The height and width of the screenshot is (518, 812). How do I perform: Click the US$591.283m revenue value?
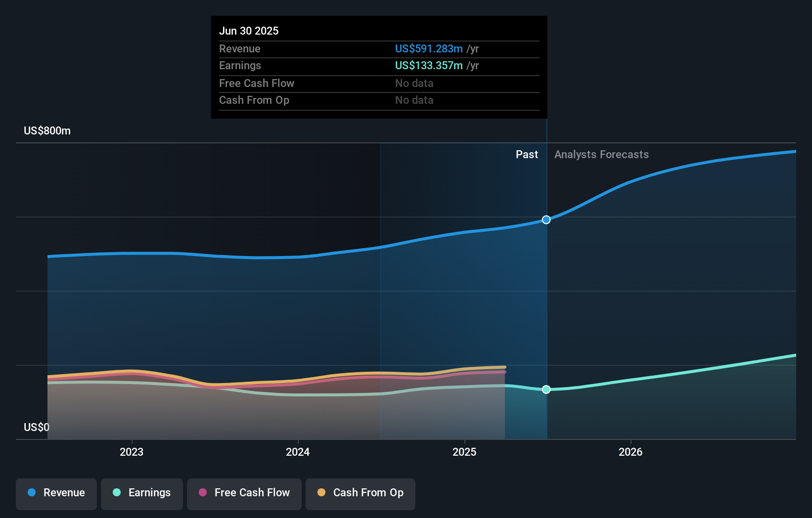[429, 49]
